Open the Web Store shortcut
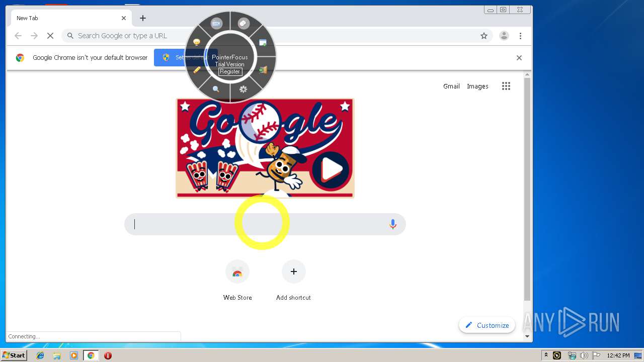The width and height of the screenshot is (644, 362). (x=237, y=272)
